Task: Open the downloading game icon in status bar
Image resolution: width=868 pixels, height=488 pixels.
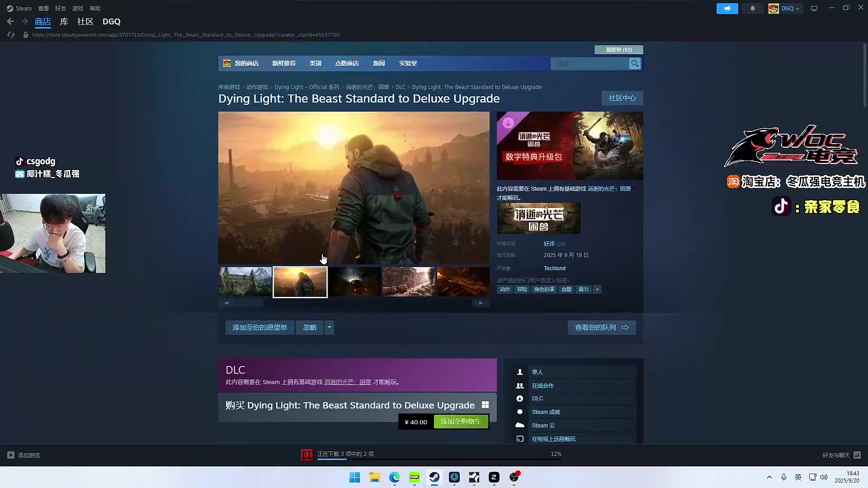Action: tap(307, 455)
